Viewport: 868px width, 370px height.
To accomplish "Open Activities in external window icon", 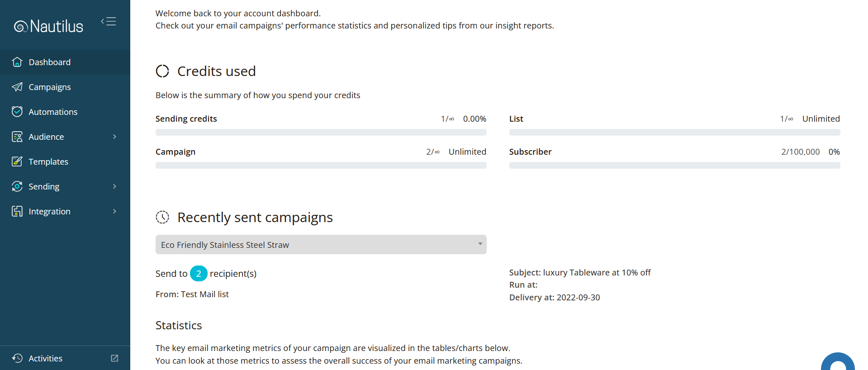I will pos(114,358).
